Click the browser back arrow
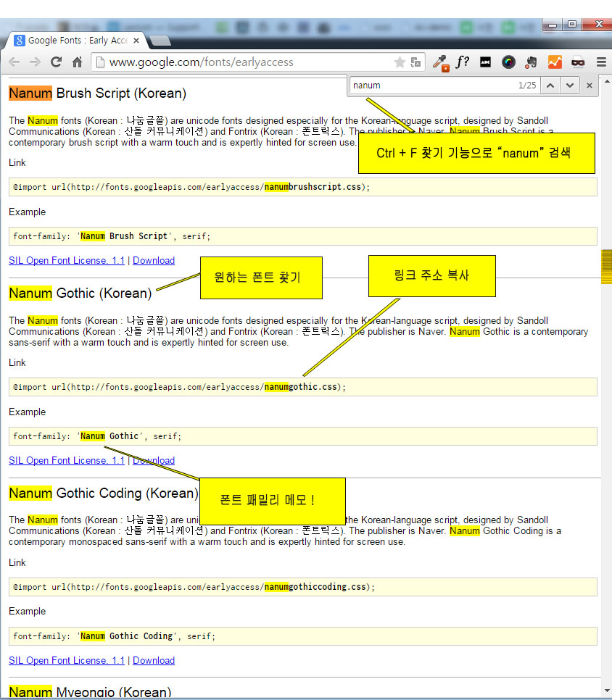This screenshot has height=700, width=612. (14, 62)
